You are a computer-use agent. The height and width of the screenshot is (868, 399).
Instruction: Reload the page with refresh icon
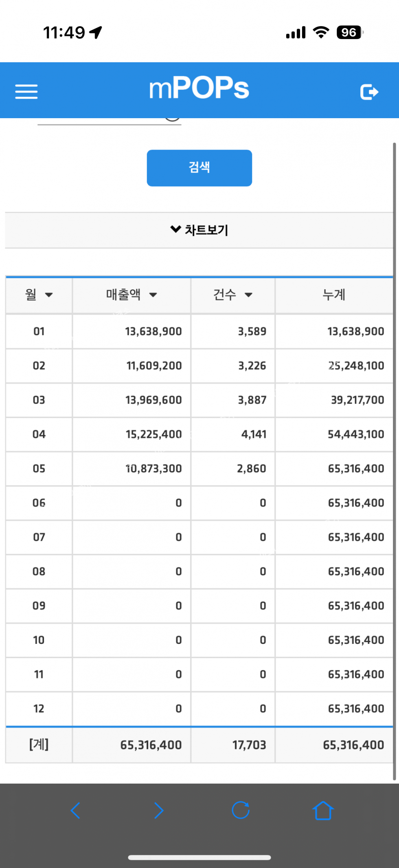tap(240, 810)
